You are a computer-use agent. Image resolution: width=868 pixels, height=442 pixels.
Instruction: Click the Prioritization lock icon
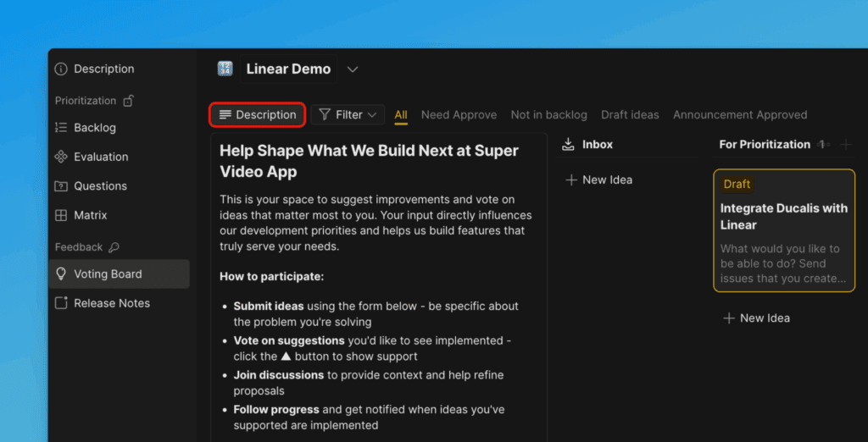coord(128,101)
